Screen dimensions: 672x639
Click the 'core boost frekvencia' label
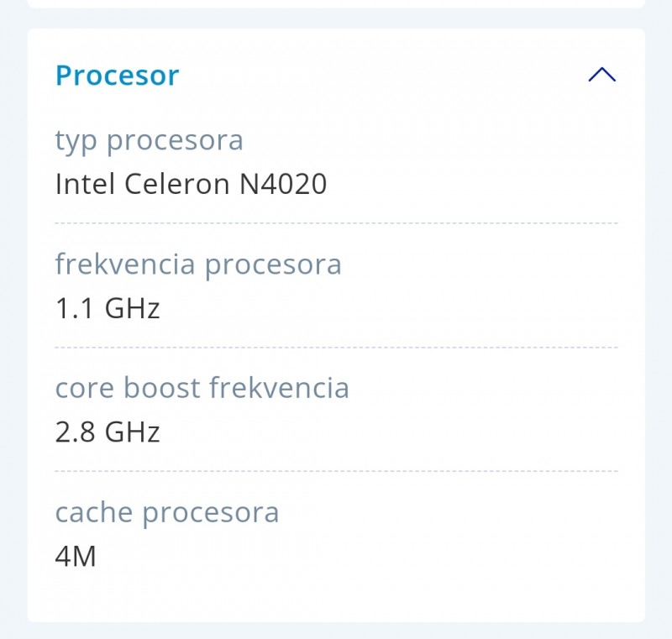point(202,388)
